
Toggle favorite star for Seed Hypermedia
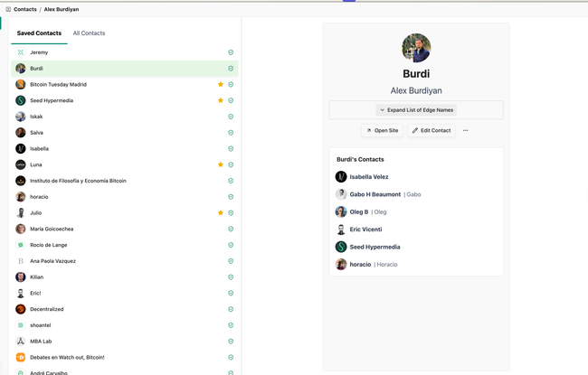[x=221, y=100]
